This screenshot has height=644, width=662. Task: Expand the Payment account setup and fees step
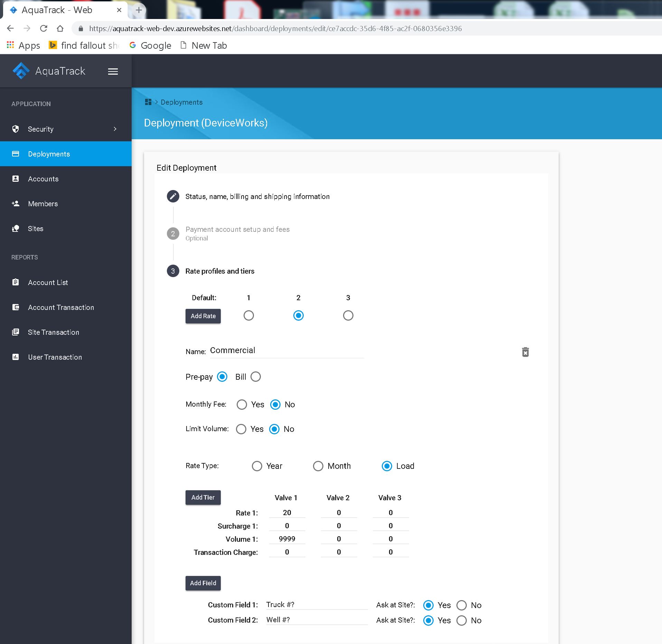(237, 229)
